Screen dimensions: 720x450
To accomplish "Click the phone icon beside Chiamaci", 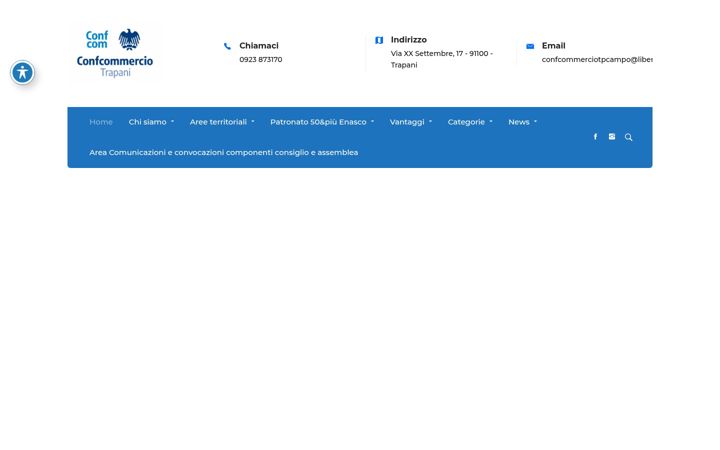I will (x=227, y=46).
